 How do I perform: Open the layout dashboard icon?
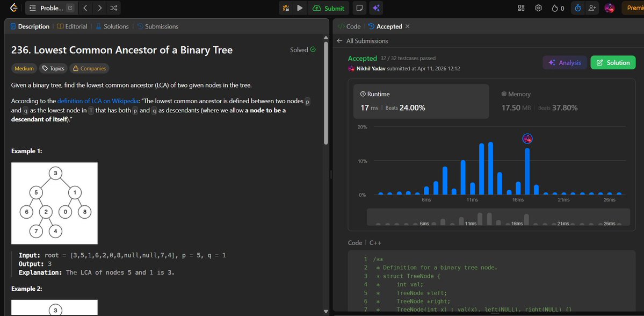(520, 8)
